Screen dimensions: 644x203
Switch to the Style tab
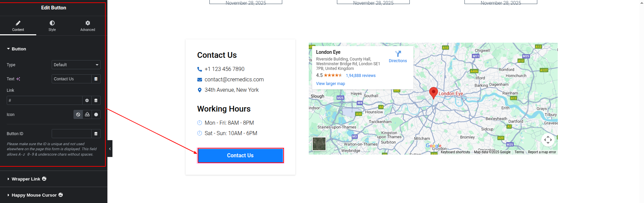pyautogui.click(x=52, y=26)
